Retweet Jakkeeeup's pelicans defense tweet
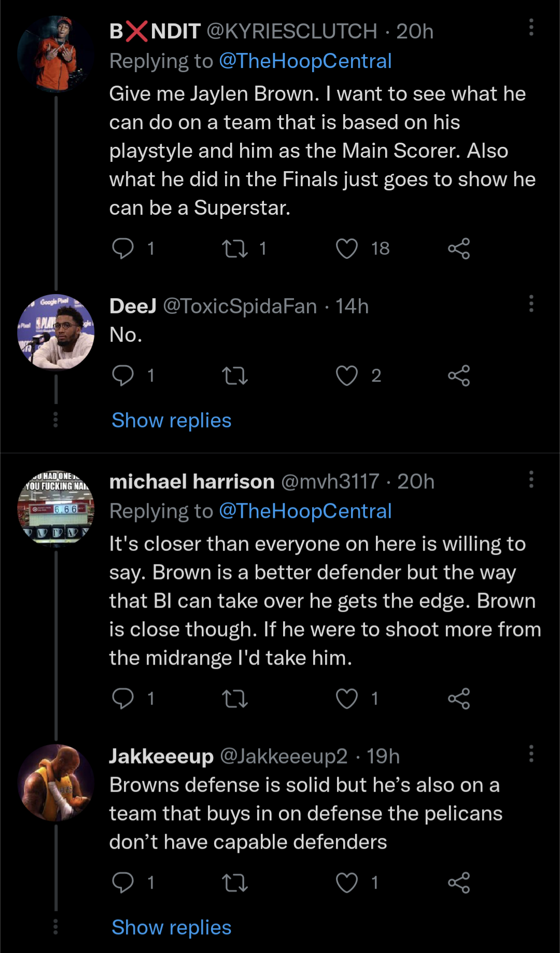This screenshot has width=560, height=953. coord(235,882)
